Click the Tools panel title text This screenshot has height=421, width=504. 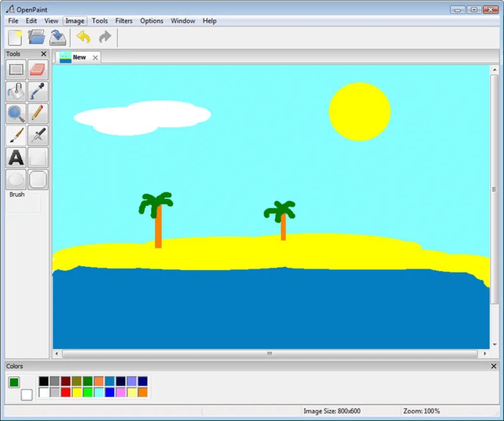point(13,54)
